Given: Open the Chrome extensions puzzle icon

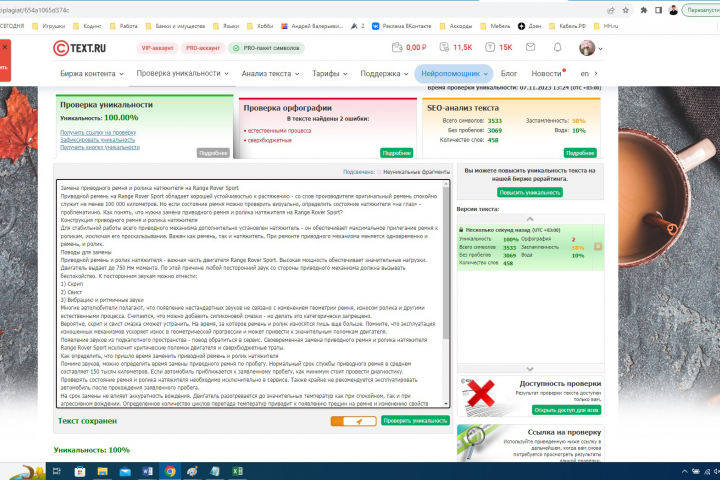Looking at the screenshot, I should [x=644, y=10].
